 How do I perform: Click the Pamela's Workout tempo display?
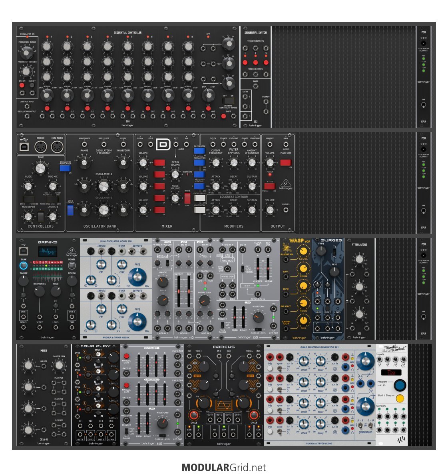[391, 372]
